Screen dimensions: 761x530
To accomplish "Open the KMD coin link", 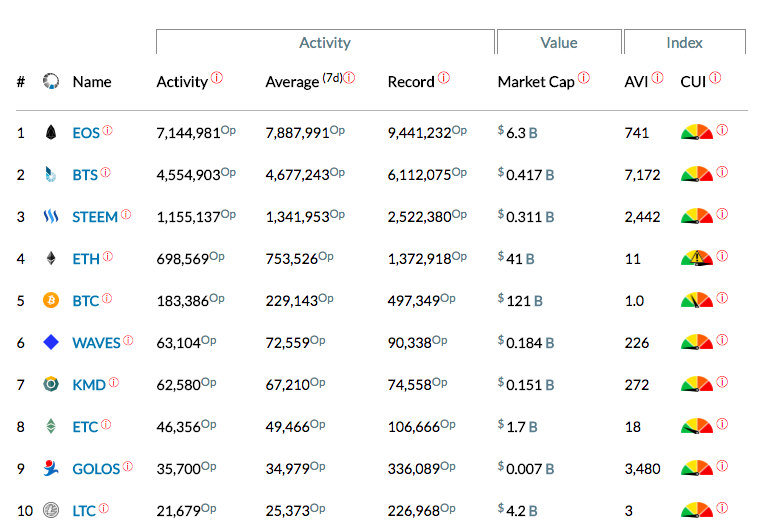I will (89, 385).
